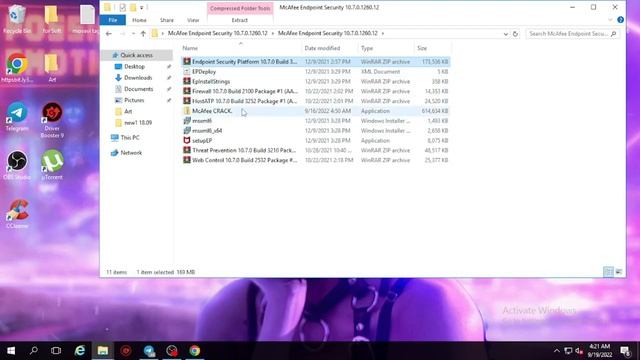Select Network in navigation pane
This screenshot has height=360, width=640.
(x=131, y=153)
